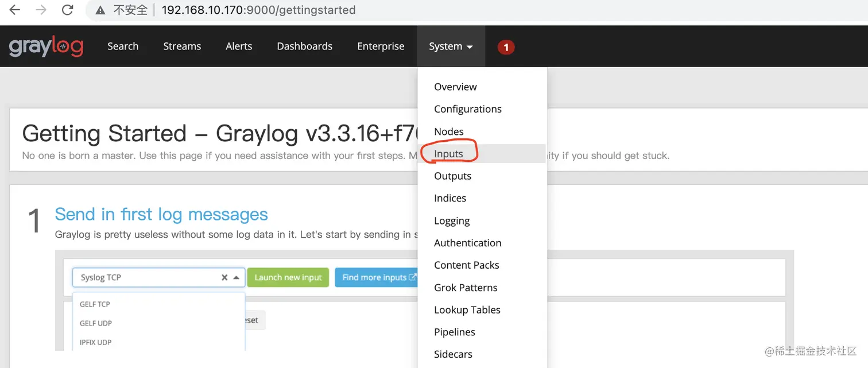Open the red notification badge

click(x=506, y=47)
